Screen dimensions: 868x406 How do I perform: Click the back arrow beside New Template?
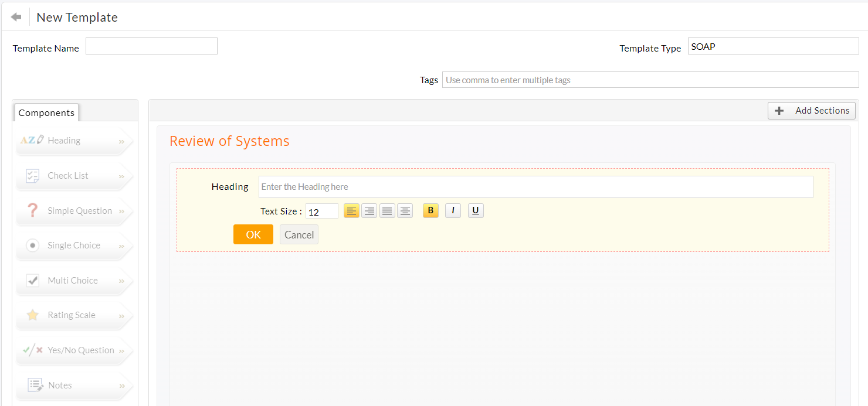(16, 17)
